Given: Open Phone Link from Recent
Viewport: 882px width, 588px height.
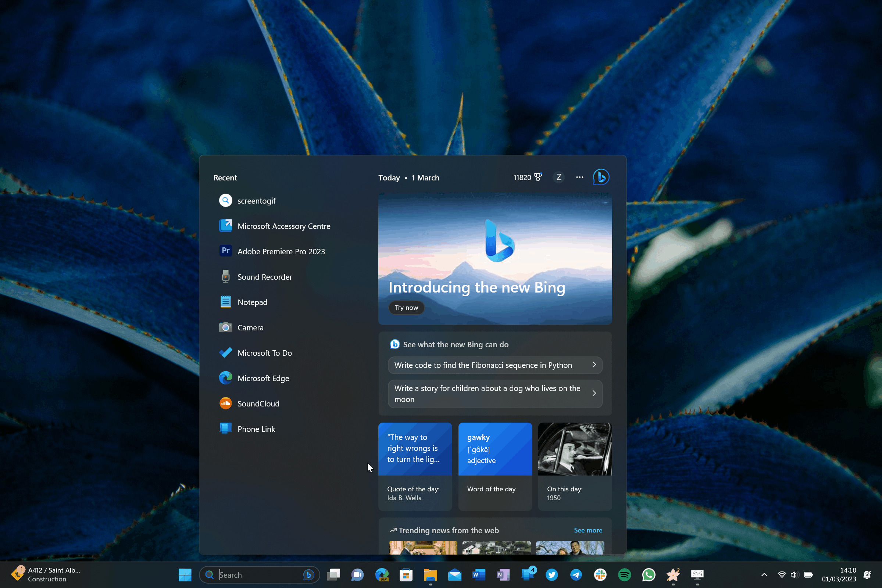Looking at the screenshot, I should [256, 429].
